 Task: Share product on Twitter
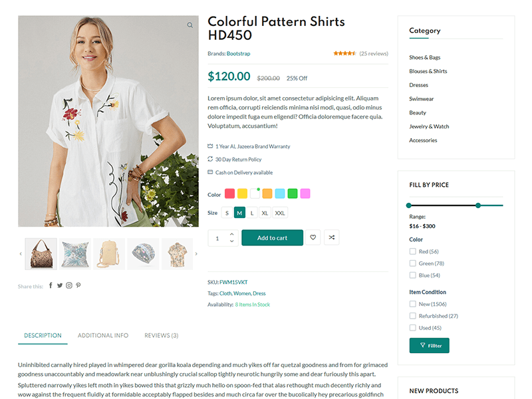tap(60, 285)
